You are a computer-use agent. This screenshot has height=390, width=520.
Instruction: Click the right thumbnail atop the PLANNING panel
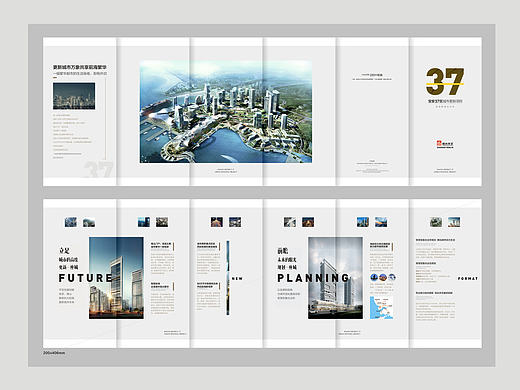[308, 222]
